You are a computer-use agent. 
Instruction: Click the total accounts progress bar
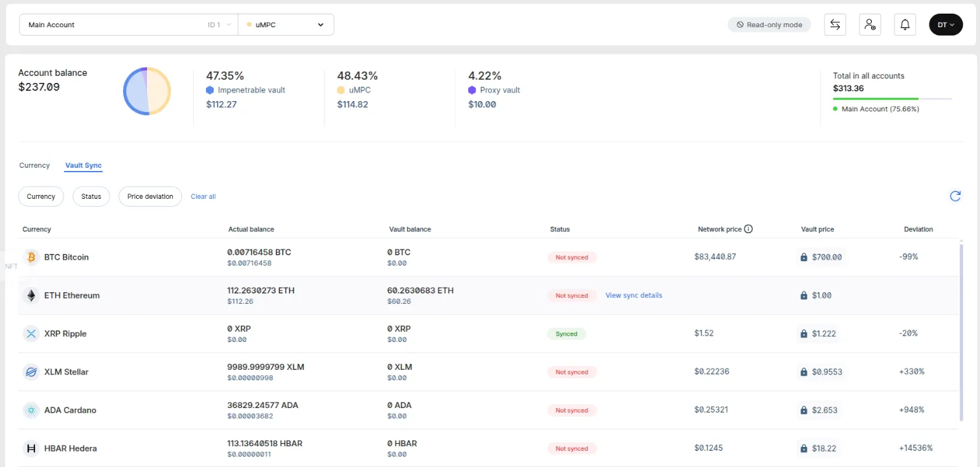point(893,99)
